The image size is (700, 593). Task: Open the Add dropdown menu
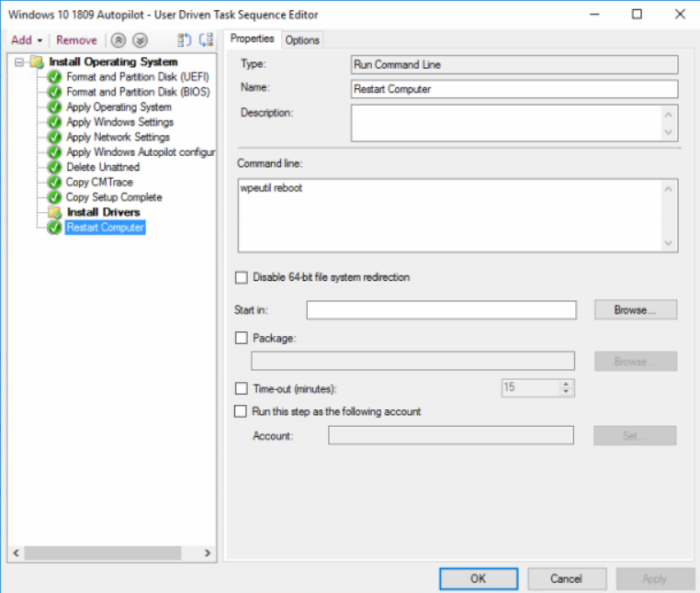click(27, 40)
